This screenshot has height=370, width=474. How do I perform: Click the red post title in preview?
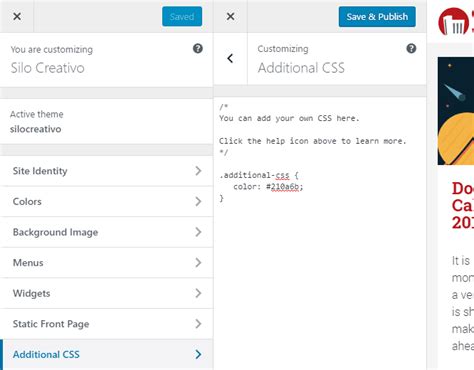463,205
